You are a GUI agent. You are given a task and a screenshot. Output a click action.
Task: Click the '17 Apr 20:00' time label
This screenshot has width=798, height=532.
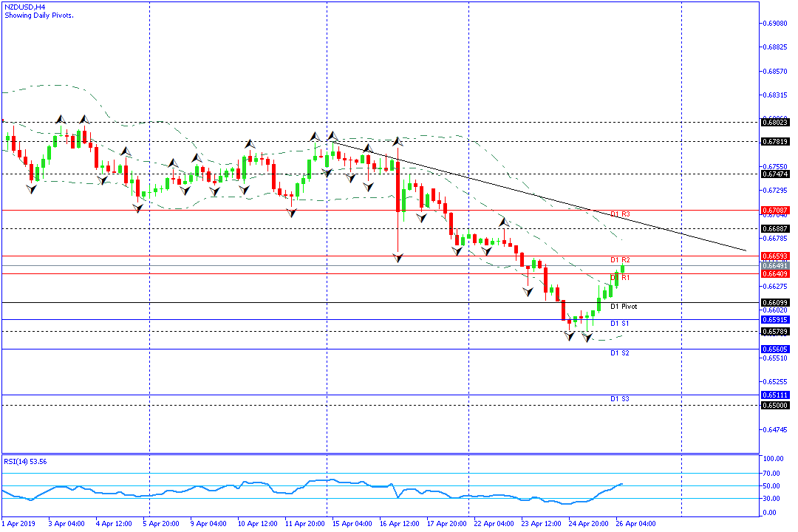coord(447,524)
